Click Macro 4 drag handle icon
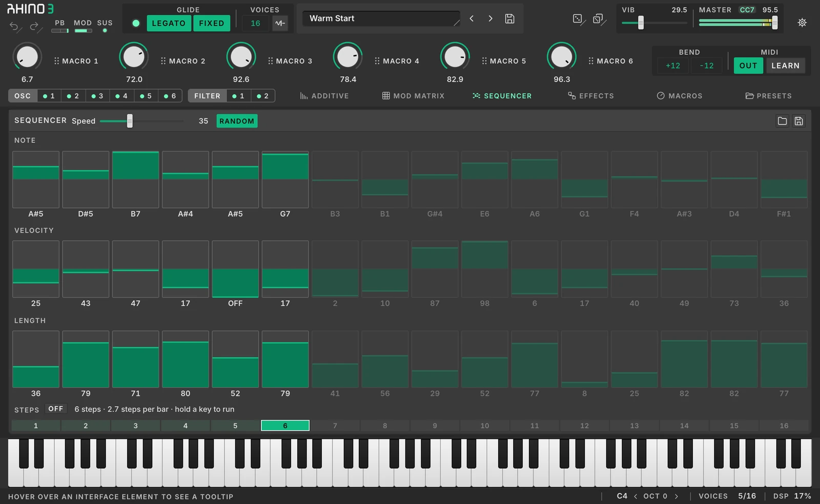The width and height of the screenshot is (820, 504). click(377, 61)
